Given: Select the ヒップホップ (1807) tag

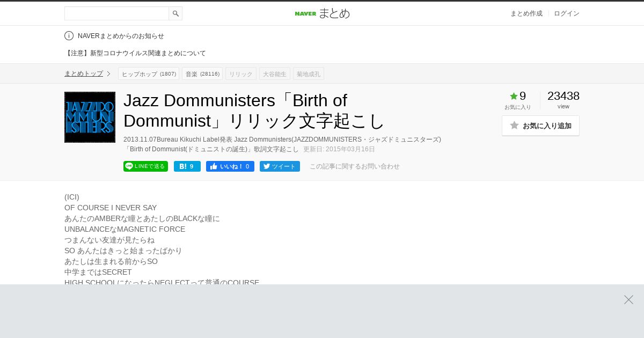Looking at the screenshot, I should 149,74.
